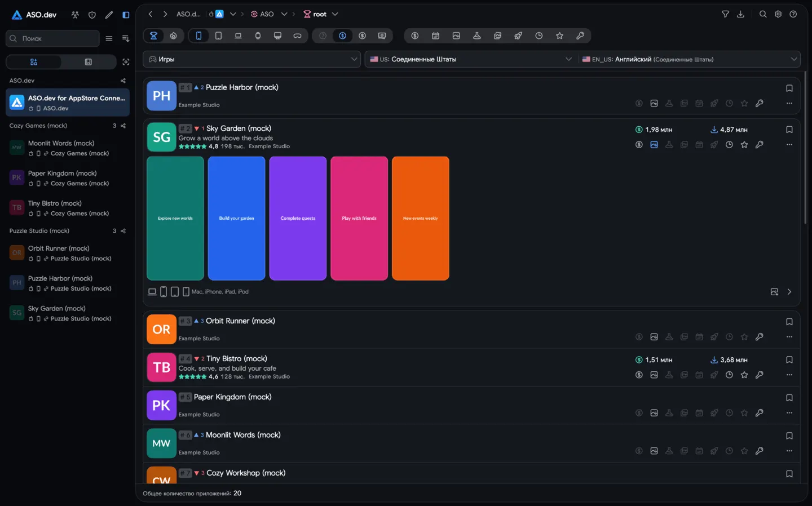The image size is (812, 506).
Task: Open the Игры category dropdown
Action: point(252,59)
